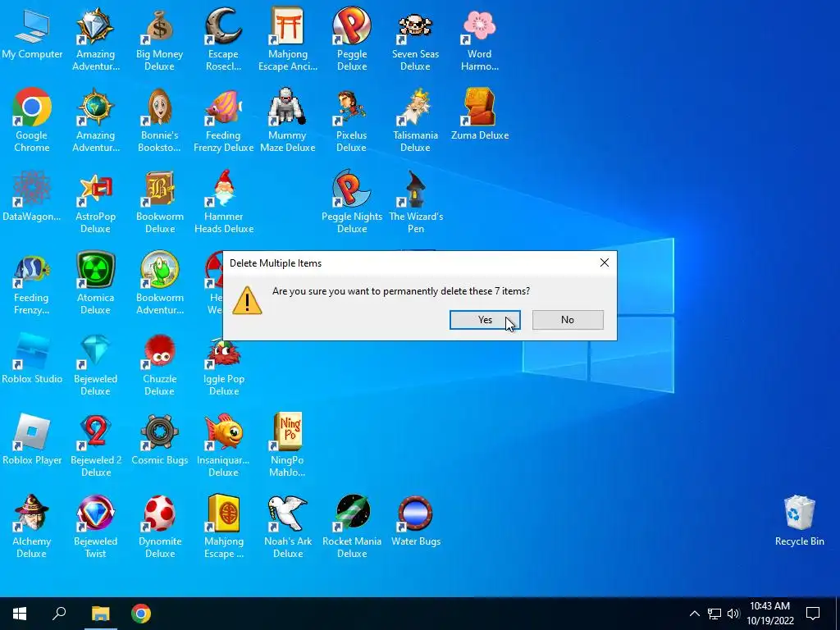Image resolution: width=840 pixels, height=630 pixels.
Task: Open volume control in system tray
Action: click(733, 614)
